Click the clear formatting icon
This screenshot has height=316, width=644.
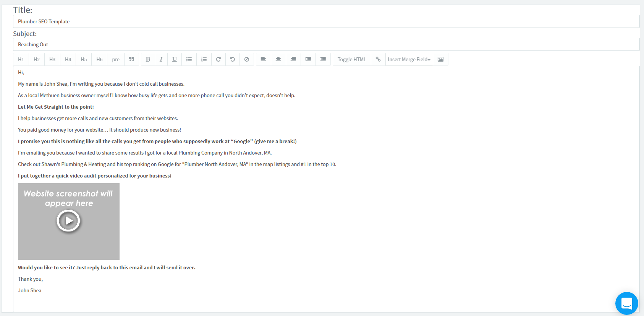point(247,59)
